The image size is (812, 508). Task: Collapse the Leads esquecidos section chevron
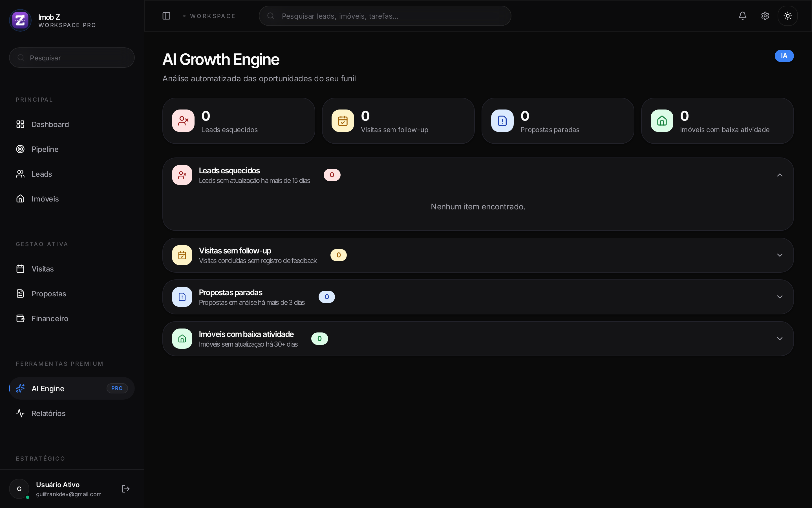point(780,175)
